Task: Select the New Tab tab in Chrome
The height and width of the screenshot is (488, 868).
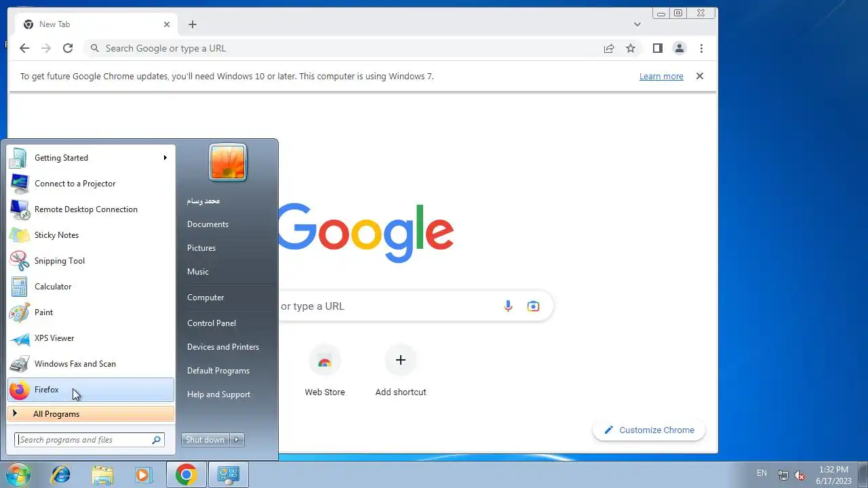Action: click(97, 24)
